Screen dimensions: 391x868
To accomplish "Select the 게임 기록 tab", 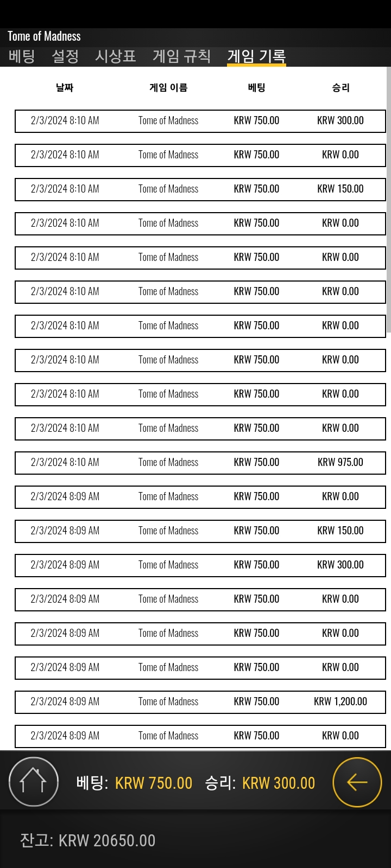I will point(256,56).
